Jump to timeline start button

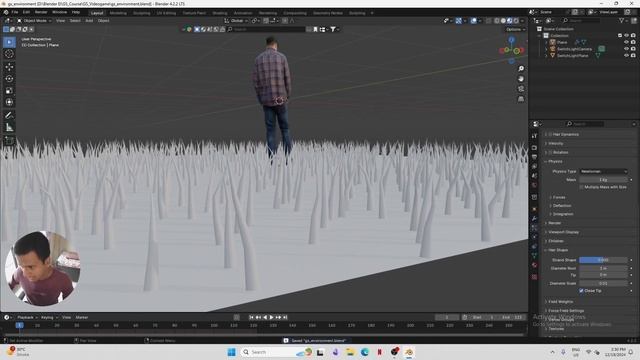(251, 317)
